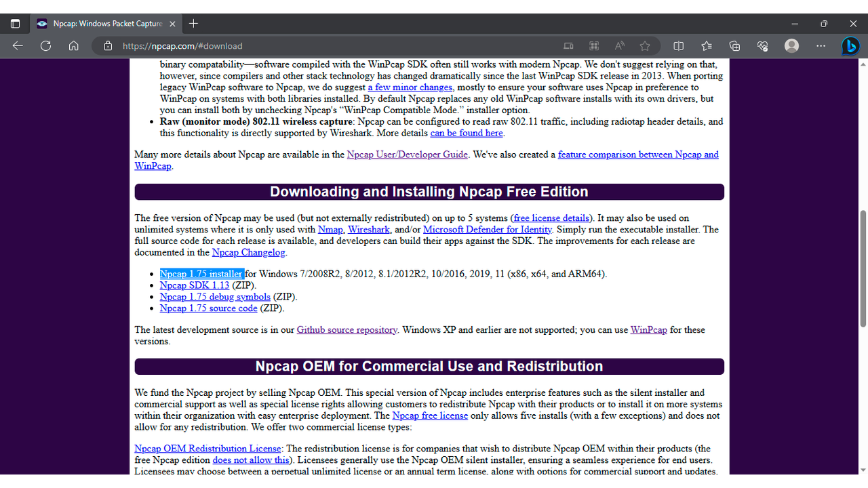Open the Npcap Changelog link
The image size is (868, 488).
point(249,252)
